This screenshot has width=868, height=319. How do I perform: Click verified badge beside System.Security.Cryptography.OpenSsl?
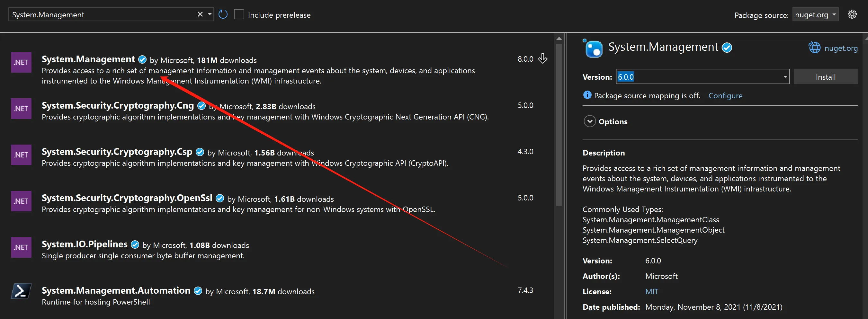pyautogui.click(x=220, y=199)
